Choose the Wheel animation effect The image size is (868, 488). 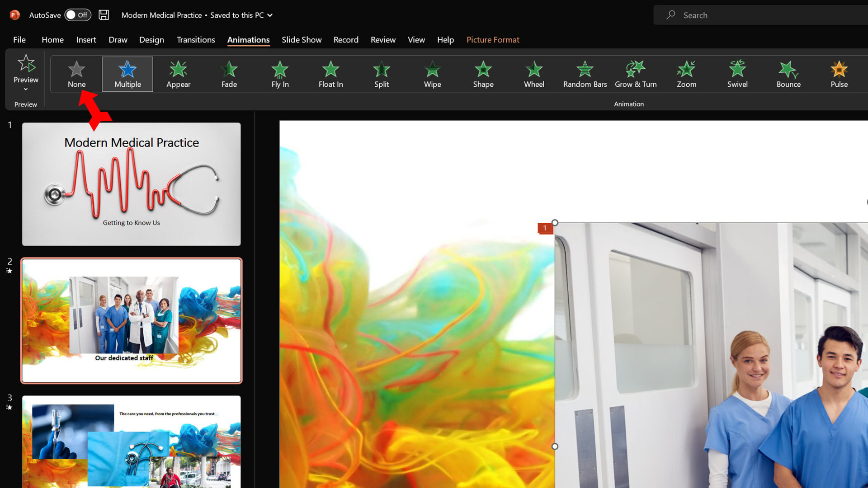pyautogui.click(x=534, y=75)
